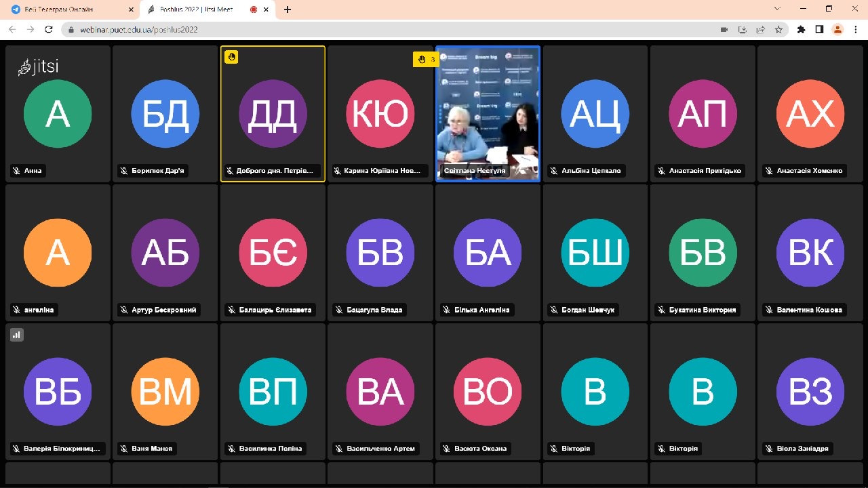868x488 pixels.
Task: Click the share page icon in address bar
Action: point(761,30)
